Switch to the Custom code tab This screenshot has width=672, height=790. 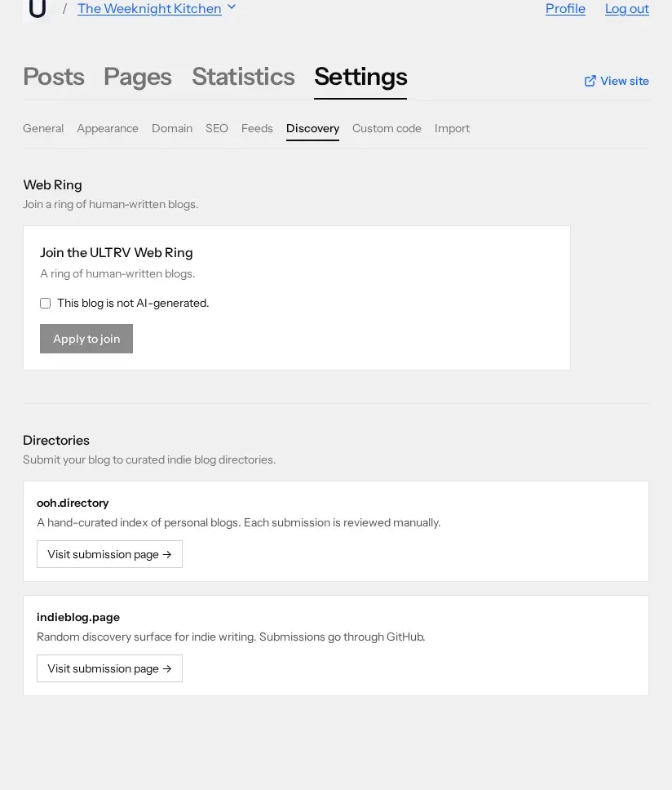pyautogui.click(x=387, y=128)
